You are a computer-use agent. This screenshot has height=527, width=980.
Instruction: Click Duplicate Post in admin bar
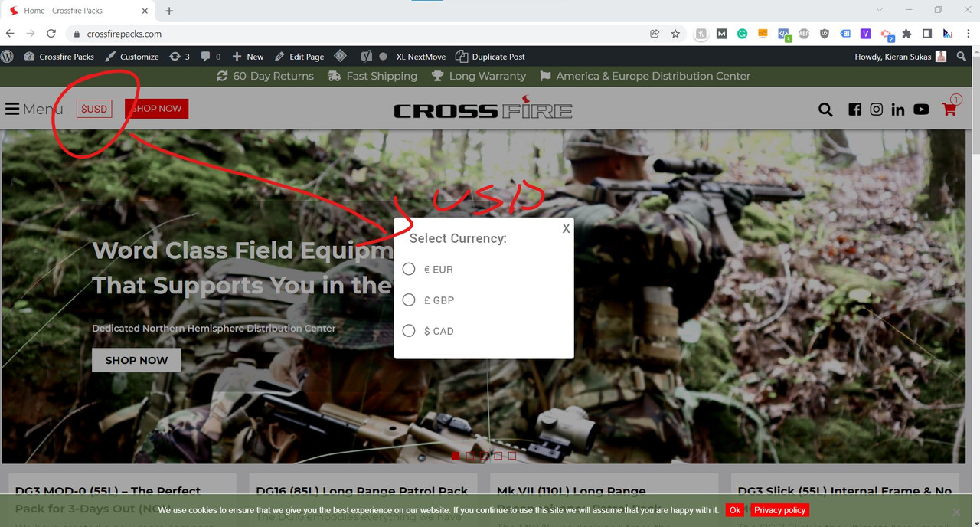click(490, 57)
